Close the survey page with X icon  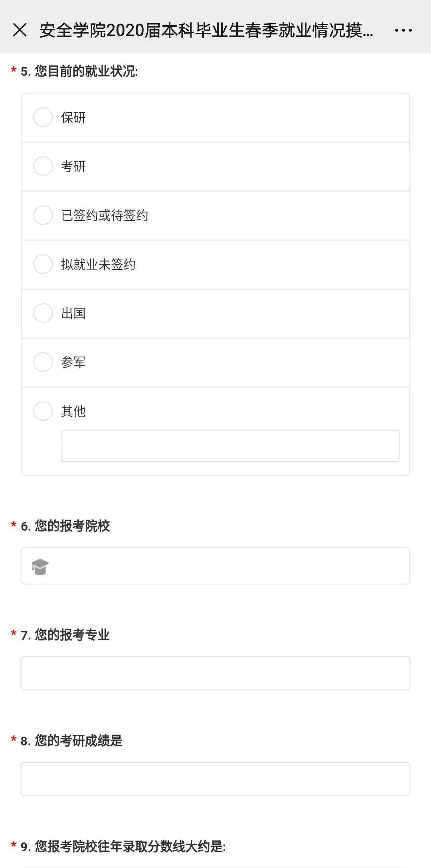tap(20, 30)
